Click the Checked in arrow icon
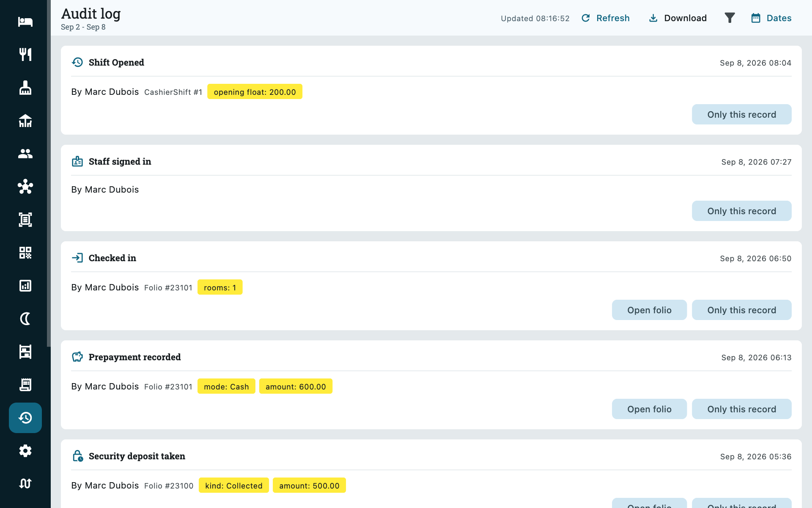Screen dimensions: 812x508 click(77, 258)
